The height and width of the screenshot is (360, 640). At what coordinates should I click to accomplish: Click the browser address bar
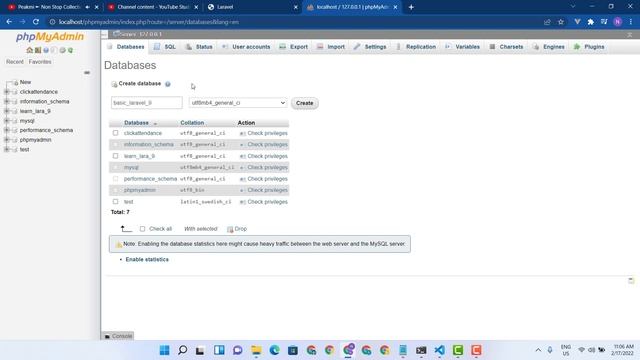point(294,22)
